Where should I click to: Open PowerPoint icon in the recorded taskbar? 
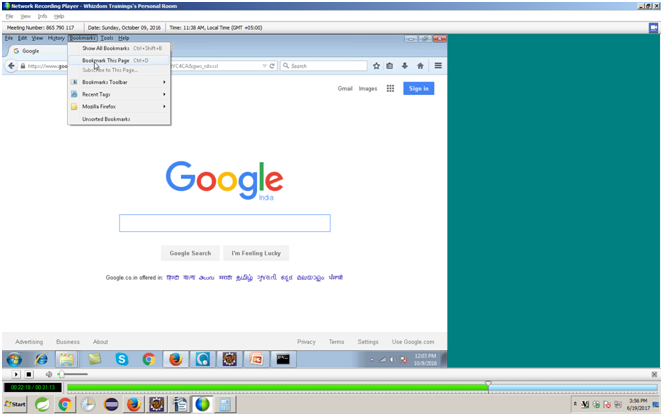pyautogui.click(x=256, y=359)
